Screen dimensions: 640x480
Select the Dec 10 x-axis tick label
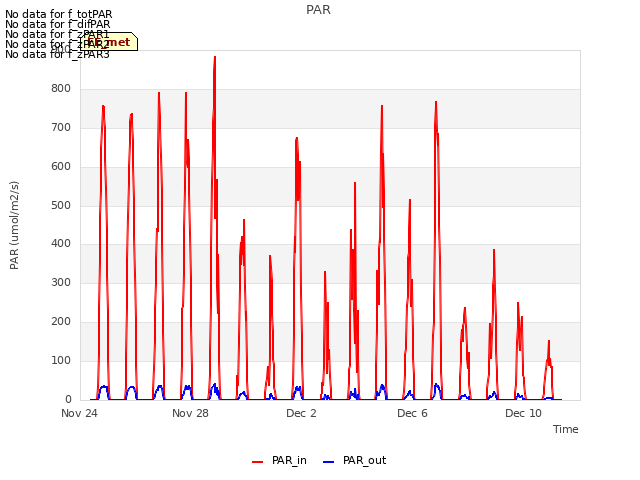pyautogui.click(x=523, y=413)
